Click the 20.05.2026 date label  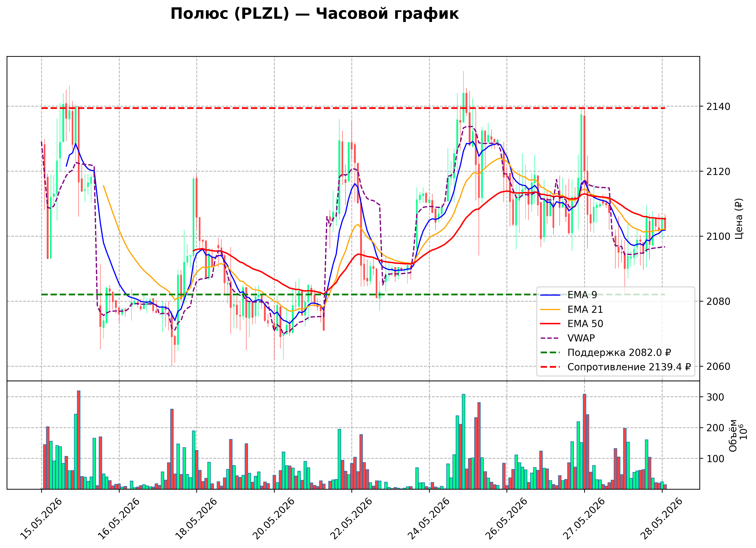273,518
